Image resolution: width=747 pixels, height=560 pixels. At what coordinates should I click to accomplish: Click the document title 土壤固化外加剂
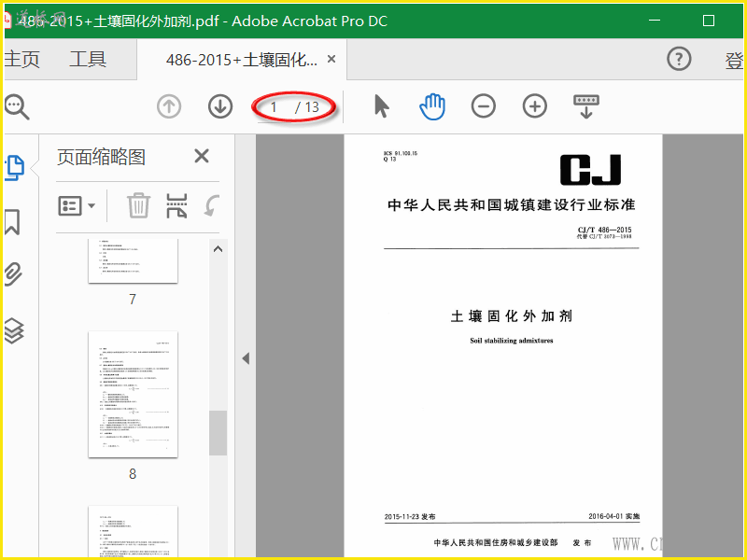[x=511, y=316]
